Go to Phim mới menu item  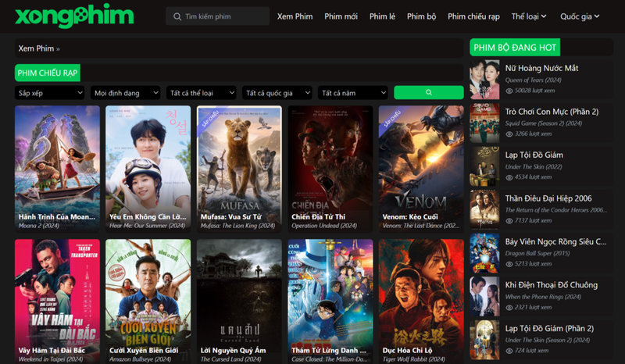[x=341, y=16]
